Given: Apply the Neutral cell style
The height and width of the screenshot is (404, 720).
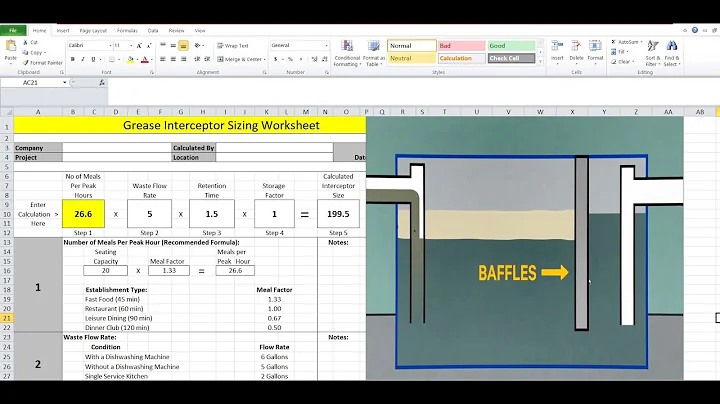Looking at the screenshot, I should pyautogui.click(x=412, y=58).
